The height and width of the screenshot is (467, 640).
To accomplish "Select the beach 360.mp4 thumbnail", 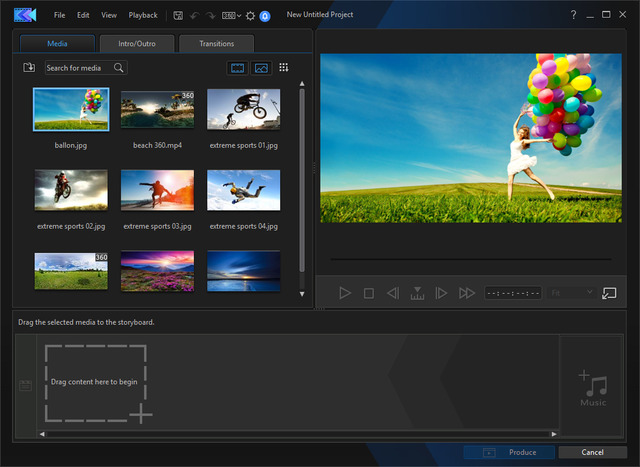I will [157, 110].
